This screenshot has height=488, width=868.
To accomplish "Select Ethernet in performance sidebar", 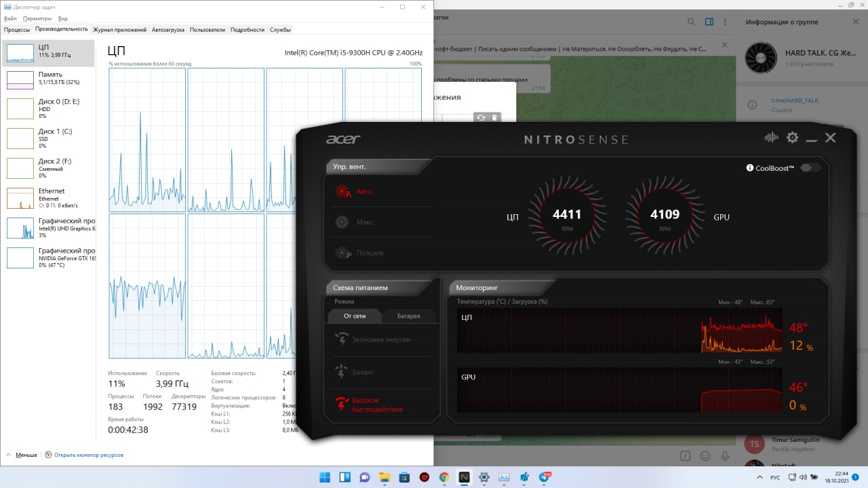I will coord(48,198).
